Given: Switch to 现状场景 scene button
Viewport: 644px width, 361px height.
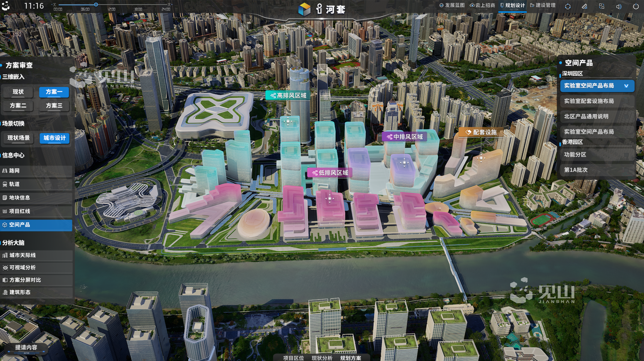Looking at the screenshot, I should coord(18,138).
